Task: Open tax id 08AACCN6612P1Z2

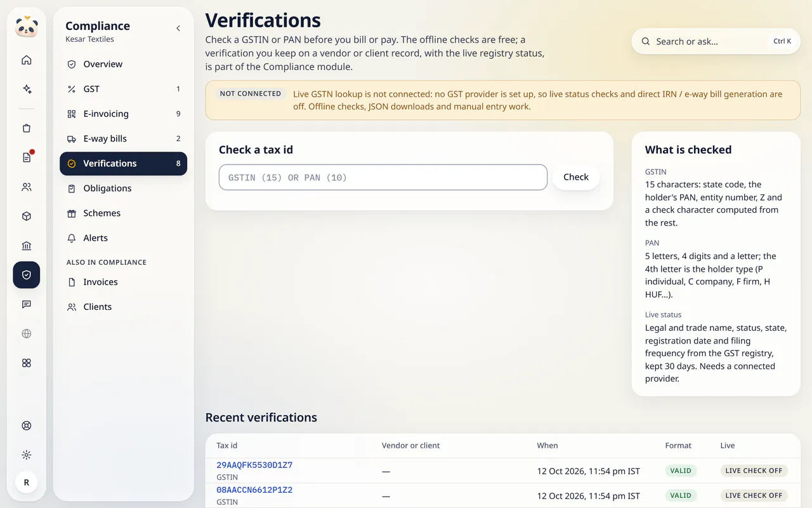Action: click(254, 490)
